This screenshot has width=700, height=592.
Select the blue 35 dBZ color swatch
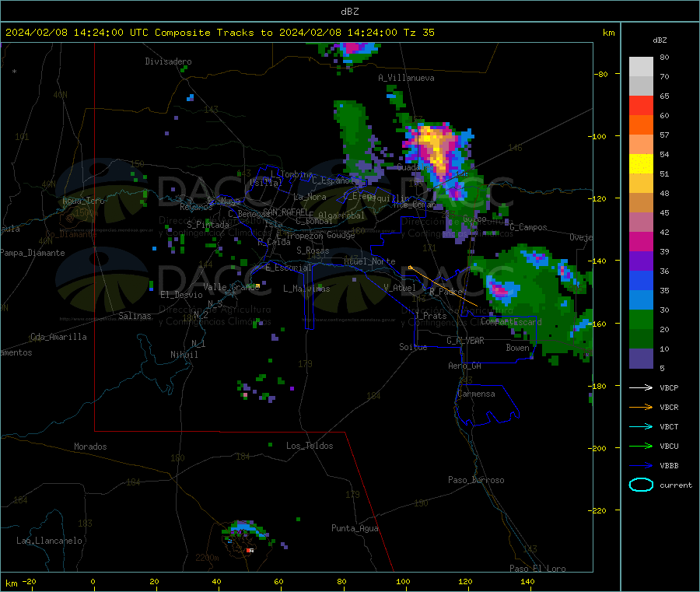[x=641, y=280]
